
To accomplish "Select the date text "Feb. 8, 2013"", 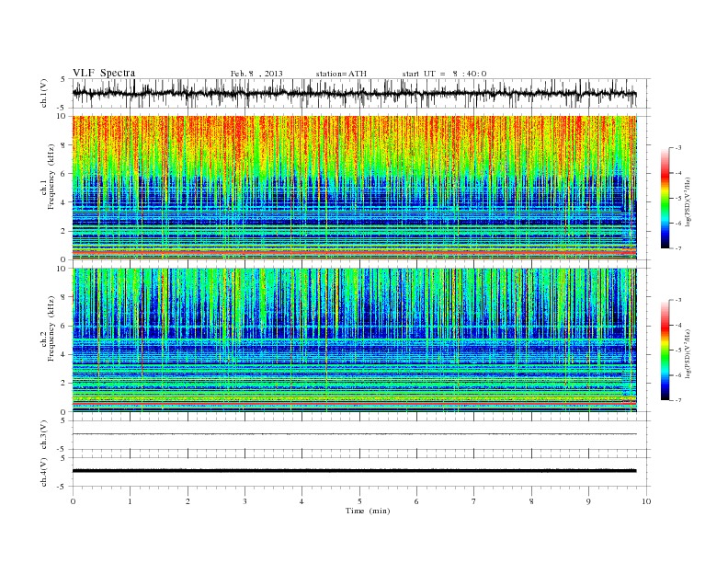I will click(256, 74).
